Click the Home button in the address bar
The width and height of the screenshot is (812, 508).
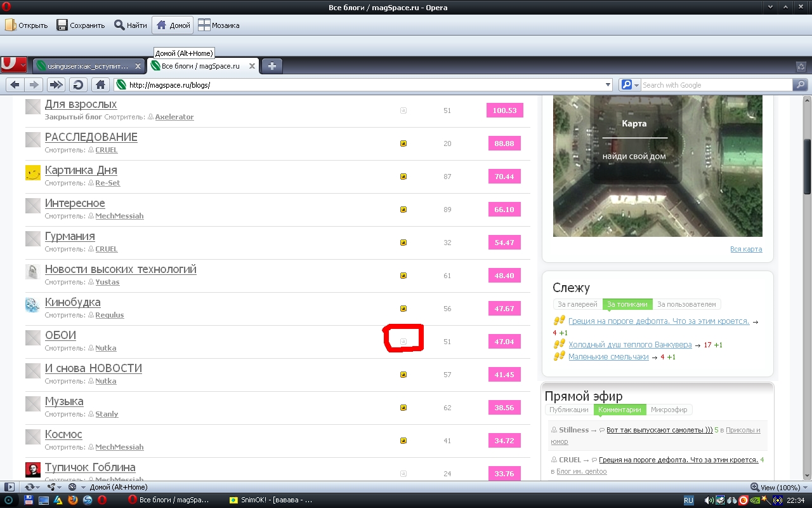(x=100, y=84)
